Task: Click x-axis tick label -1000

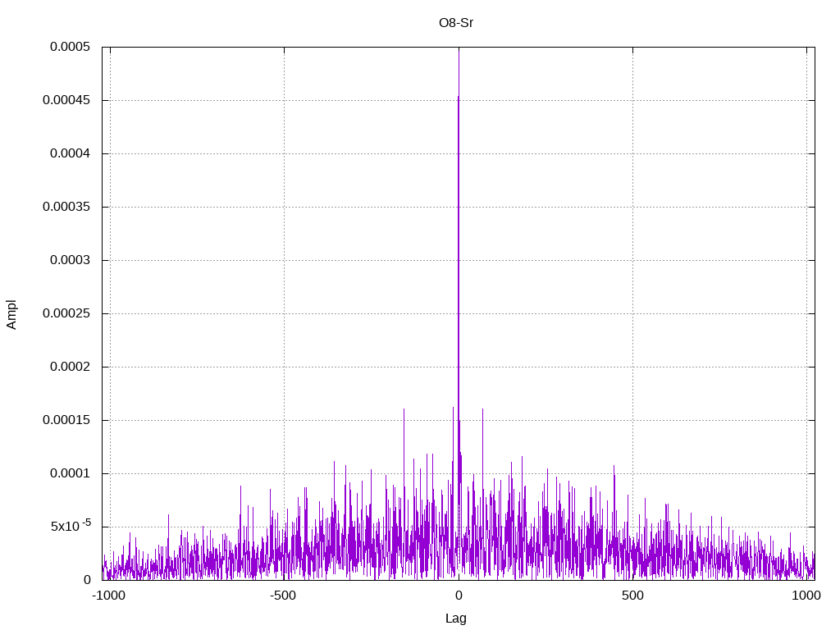Action: 109,596
